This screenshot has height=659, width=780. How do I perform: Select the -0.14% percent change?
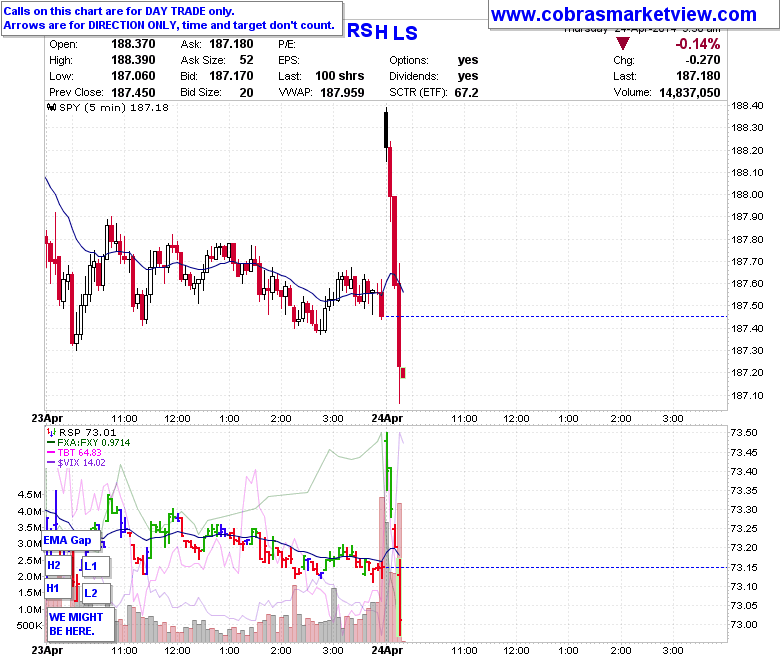coord(697,44)
